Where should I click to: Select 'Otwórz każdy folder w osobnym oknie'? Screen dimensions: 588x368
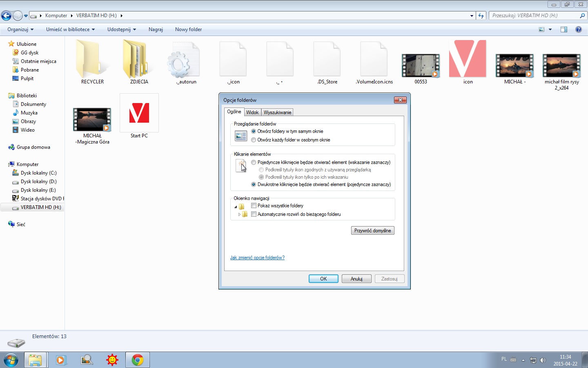coord(254,140)
